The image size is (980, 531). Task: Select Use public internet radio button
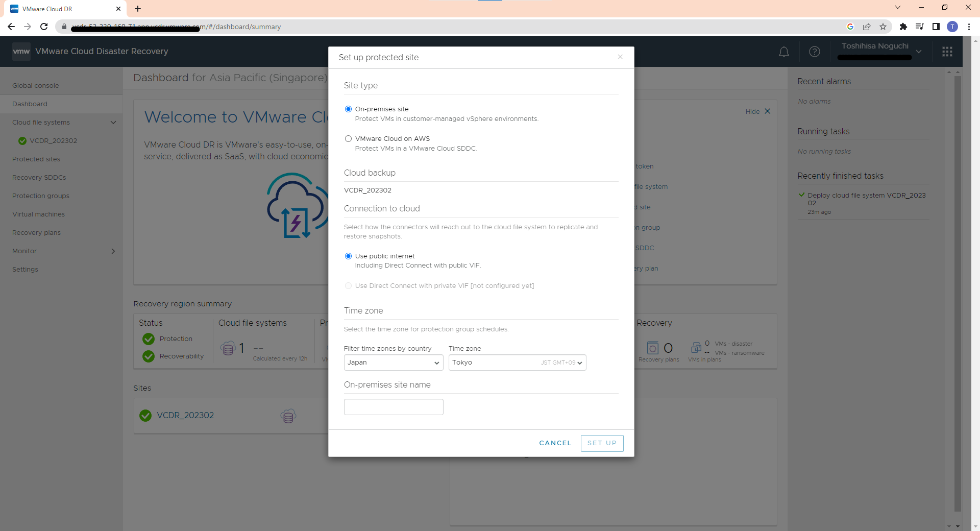[x=349, y=256]
